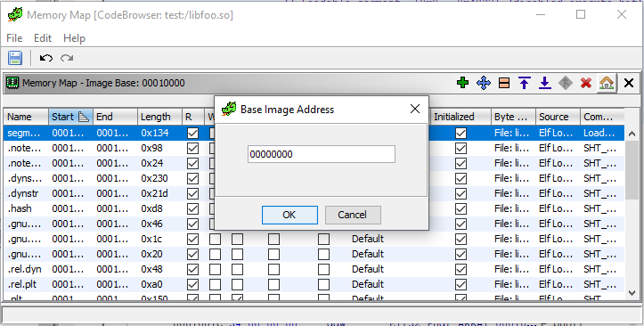The height and width of the screenshot is (326, 644).
Task: Select the .rel.dyn row name
Action: (26, 269)
